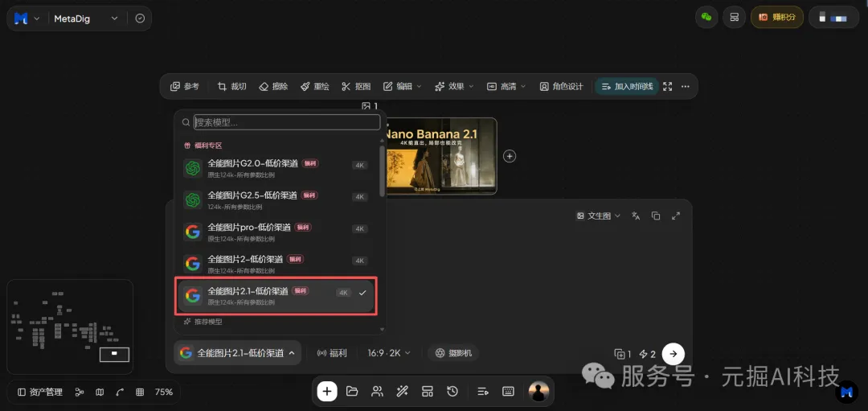Open the WeChat icon in top bar
868x411 pixels.
tap(706, 17)
